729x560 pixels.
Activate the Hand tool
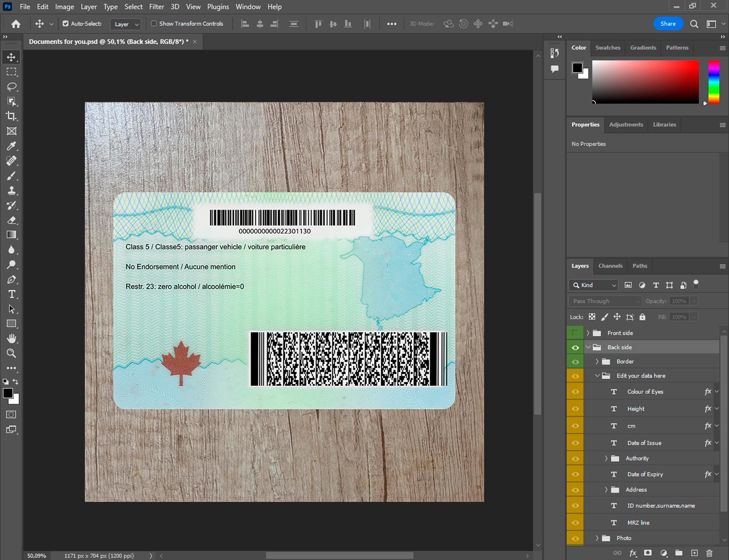click(x=12, y=338)
